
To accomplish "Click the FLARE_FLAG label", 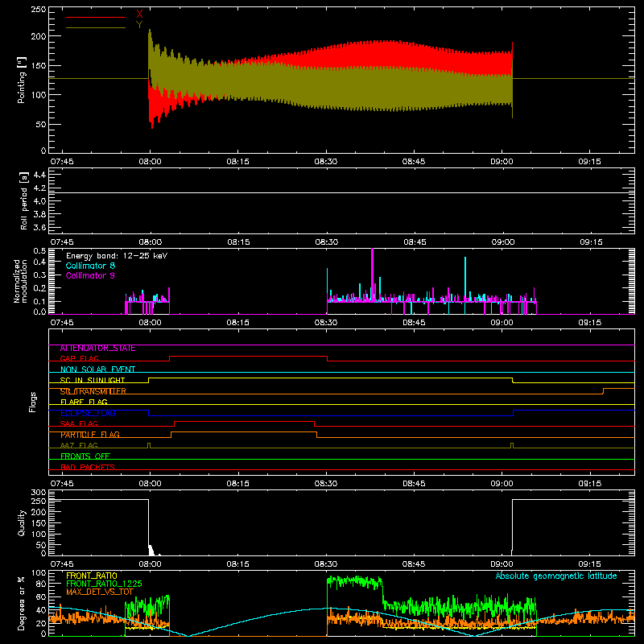I will point(84,402).
